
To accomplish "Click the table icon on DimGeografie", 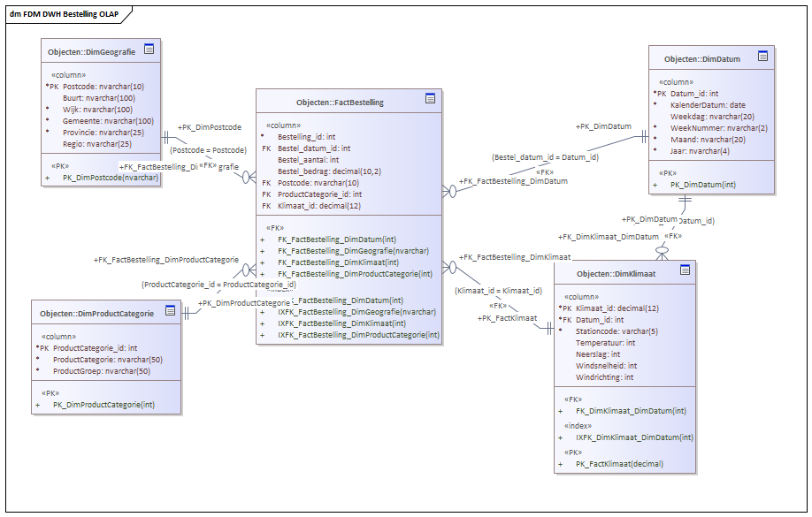I will [149, 49].
